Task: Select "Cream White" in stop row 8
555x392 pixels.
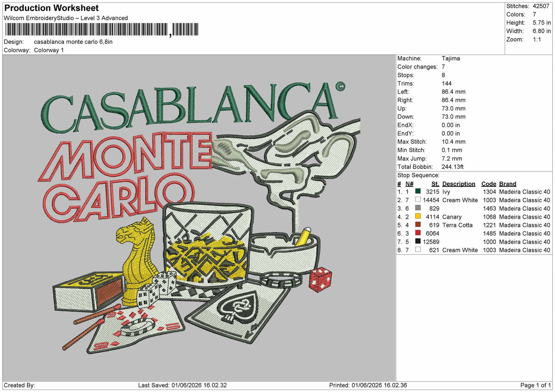Action: click(x=460, y=250)
